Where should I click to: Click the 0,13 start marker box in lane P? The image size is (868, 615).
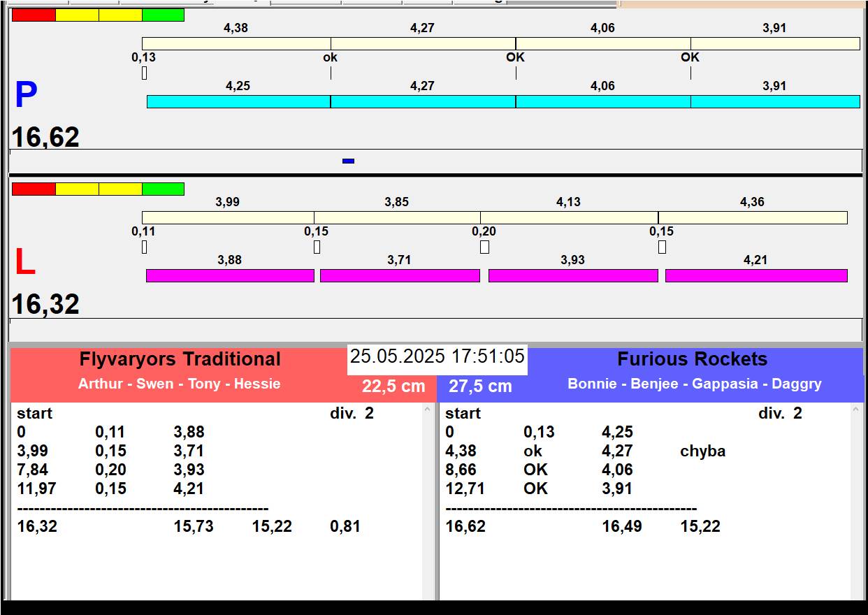(144, 73)
